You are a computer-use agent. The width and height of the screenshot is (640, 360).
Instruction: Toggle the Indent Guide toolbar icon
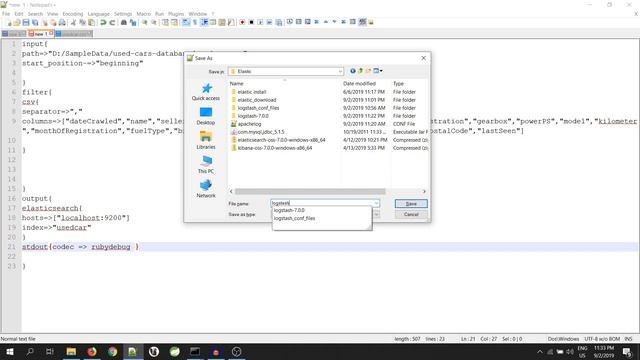204,22
